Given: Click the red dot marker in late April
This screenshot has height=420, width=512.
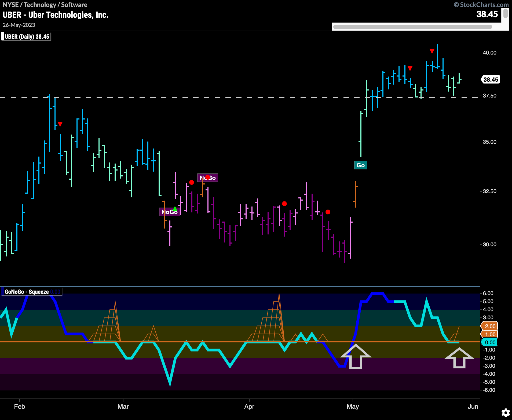Looking at the screenshot, I should (x=328, y=212).
